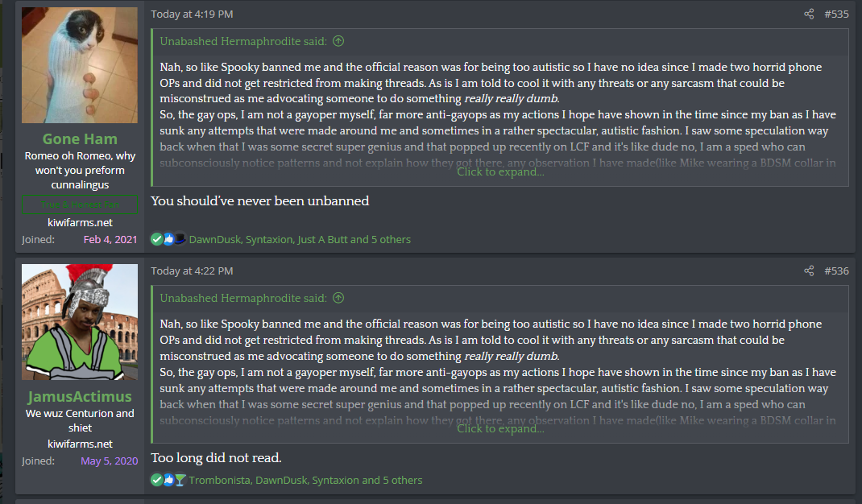Click reaction icons under Gone Ham's post
Screen dimensions: 862x504
(168, 239)
